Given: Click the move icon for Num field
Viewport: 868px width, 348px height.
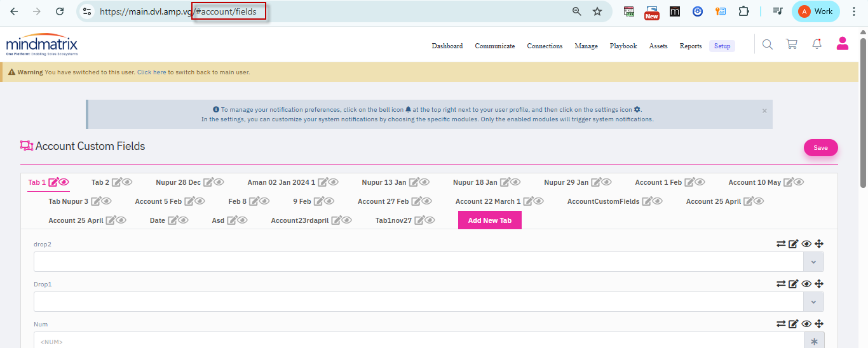Looking at the screenshot, I should click(819, 324).
